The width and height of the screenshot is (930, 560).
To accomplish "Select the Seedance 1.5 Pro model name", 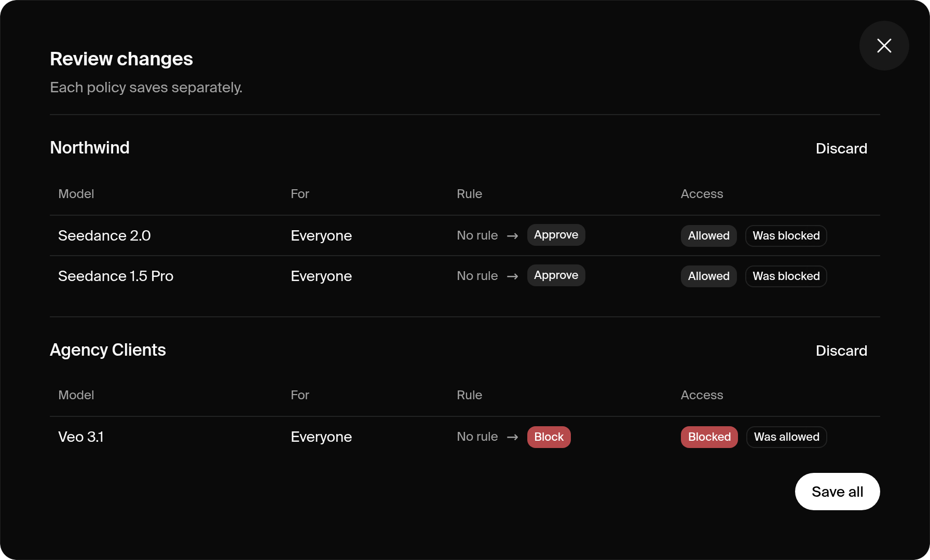I will point(116,276).
